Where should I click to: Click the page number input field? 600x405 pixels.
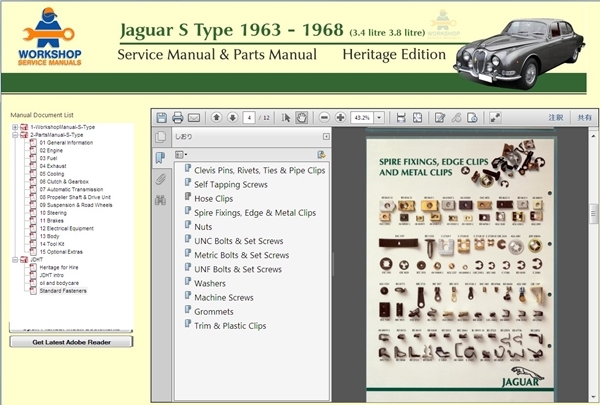[249, 118]
